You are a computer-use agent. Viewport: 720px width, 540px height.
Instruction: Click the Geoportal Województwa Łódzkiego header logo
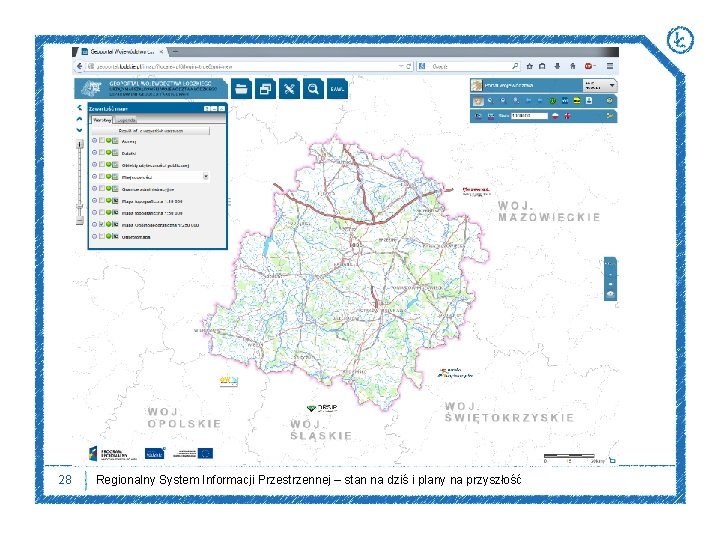(x=151, y=89)
